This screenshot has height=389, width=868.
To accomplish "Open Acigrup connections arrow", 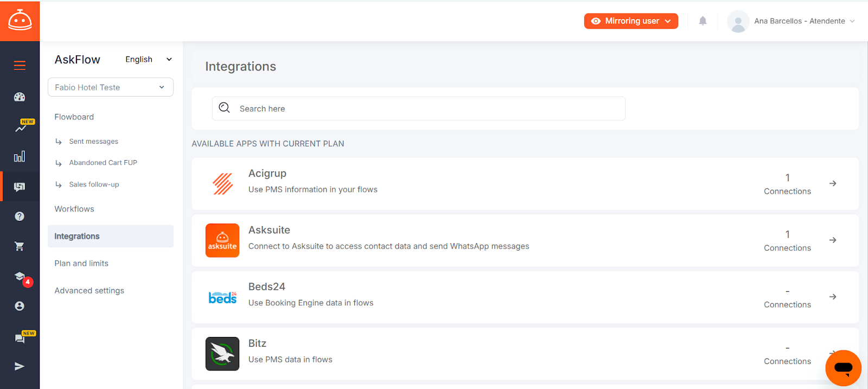I will (833, 183).
